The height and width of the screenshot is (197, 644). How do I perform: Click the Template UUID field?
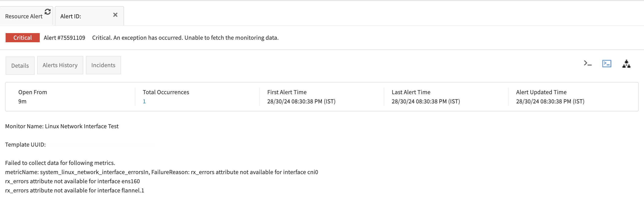pyautogui.click(x=25, y=144)
